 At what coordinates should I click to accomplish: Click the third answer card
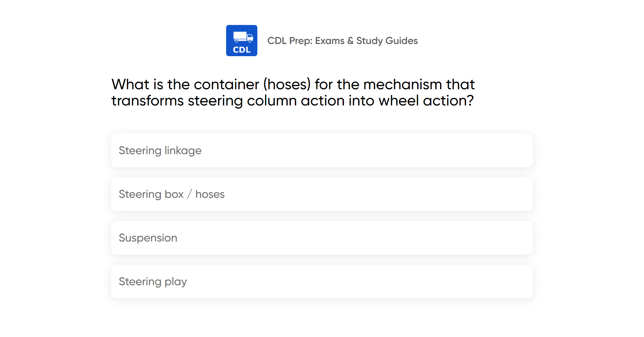click(x=322, y=238)
